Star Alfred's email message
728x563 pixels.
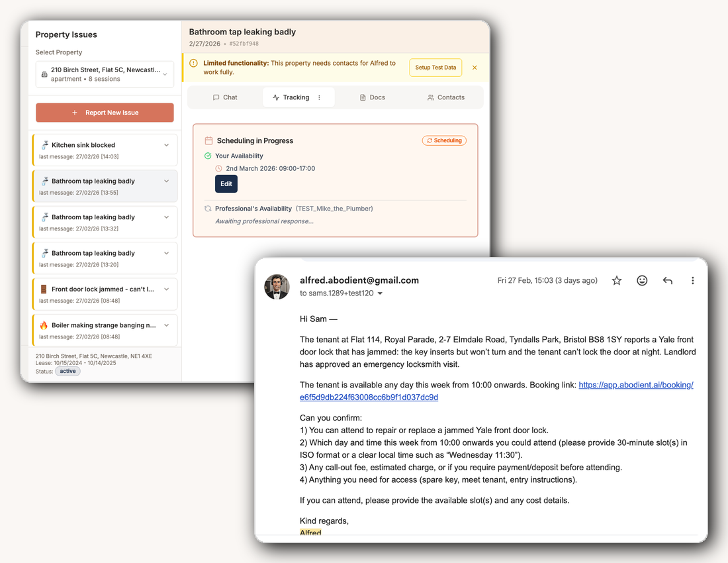[616, 280]
